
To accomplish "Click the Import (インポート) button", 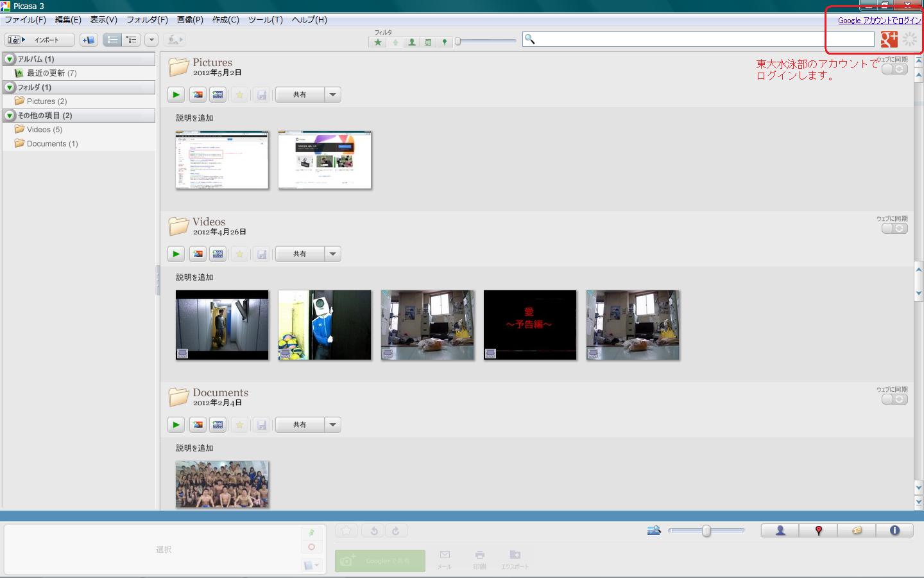I will click(40, 40).
